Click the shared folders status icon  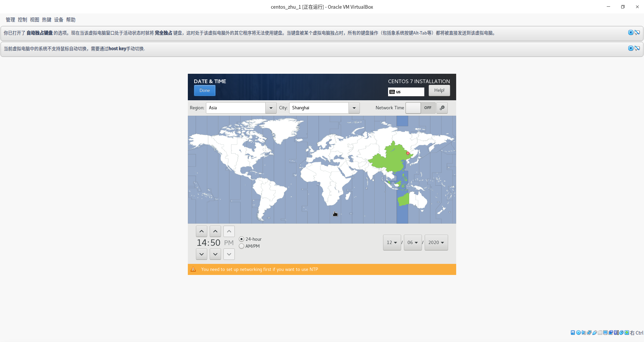(x=600, y=333)
